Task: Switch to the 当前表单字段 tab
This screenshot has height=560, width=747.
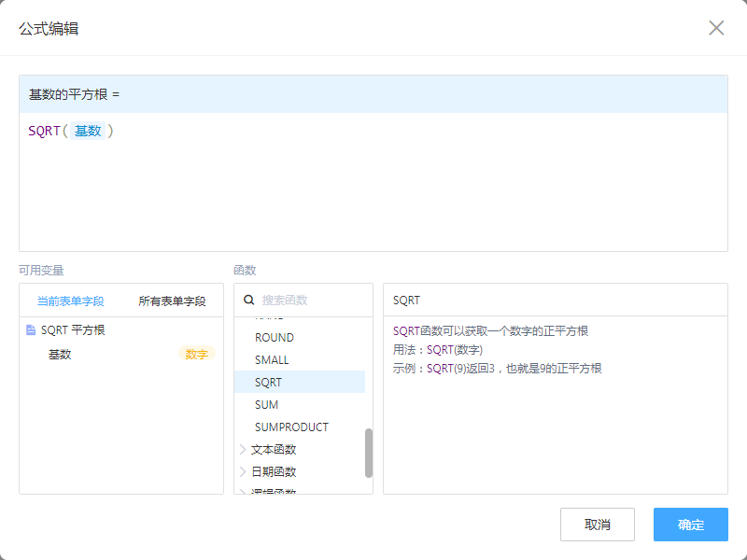Action: pyautogui.click(x=70, y=301)
